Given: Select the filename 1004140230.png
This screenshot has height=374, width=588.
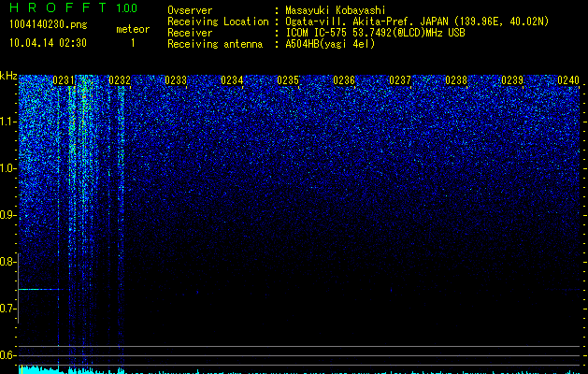Looking at the screenshot, I should (x=48, y=25).
